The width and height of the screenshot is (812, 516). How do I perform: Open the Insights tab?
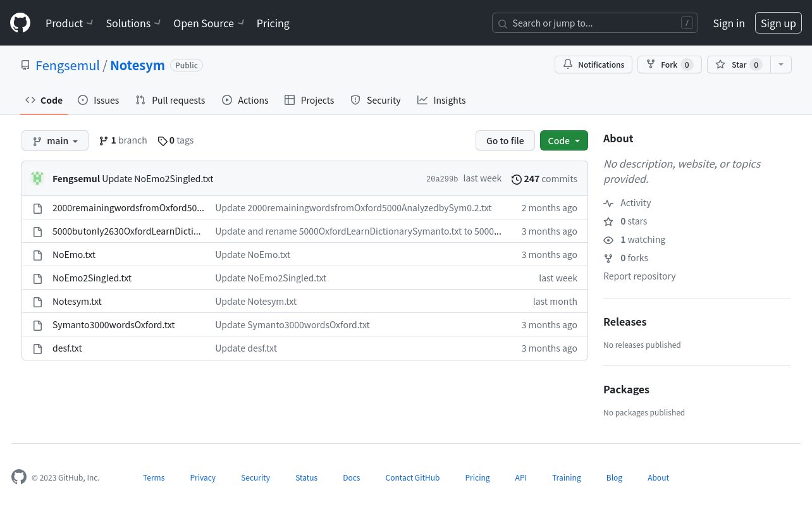coord(441,100)
